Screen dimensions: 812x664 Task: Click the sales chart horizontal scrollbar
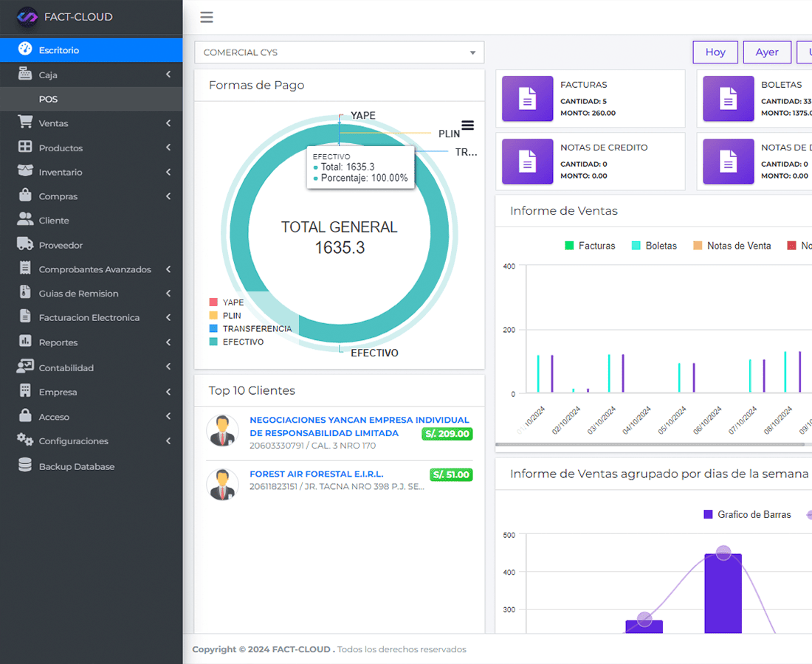(x=650, y=444)
